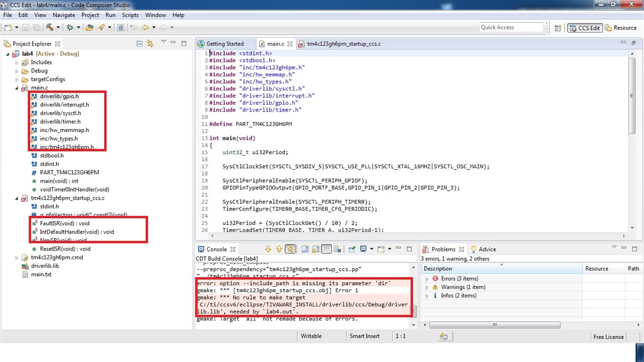The height and width of the screenshot is (362, 644).
Task: Click the Resource column header in Problems
Action: pyautogui.click(x=604, y=269)
